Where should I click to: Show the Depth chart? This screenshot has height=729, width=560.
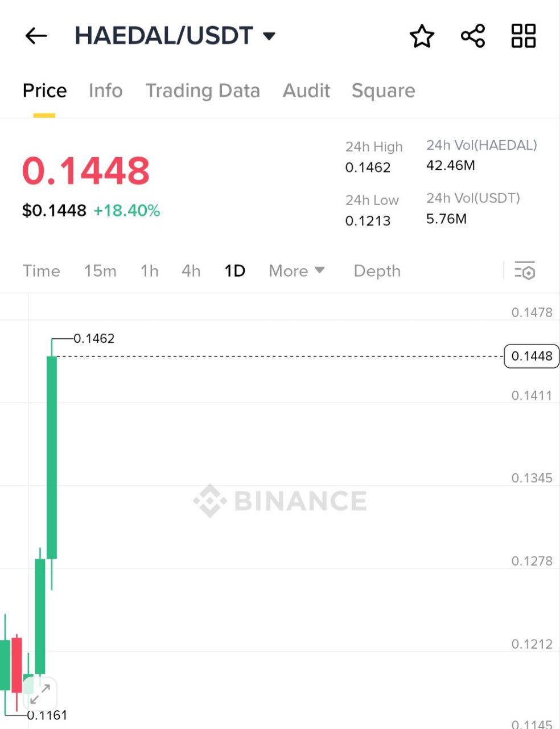tap(377, 271)
